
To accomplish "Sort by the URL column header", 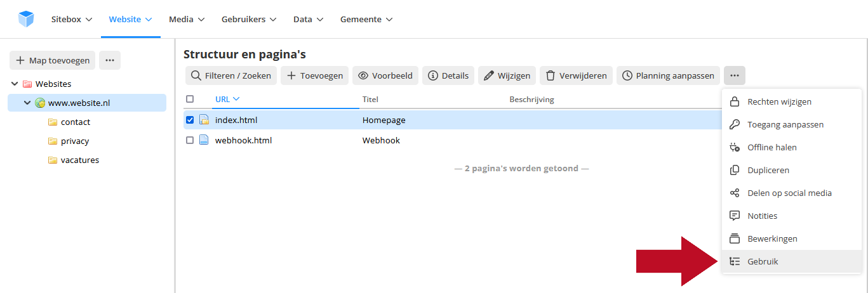I will (x=227, y=99).
